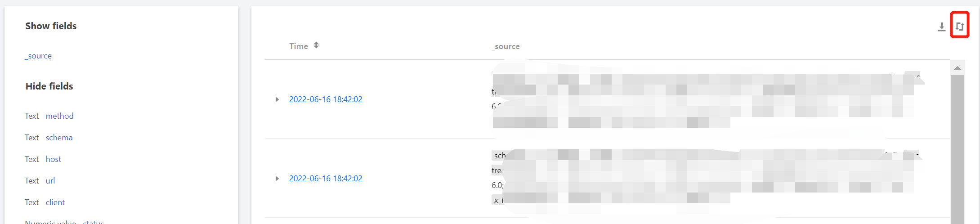Screen dimensions: 980x224
Task: Open the second 2022-06-16 18:42:02 timestamp link
Action: tap(326, 179)
